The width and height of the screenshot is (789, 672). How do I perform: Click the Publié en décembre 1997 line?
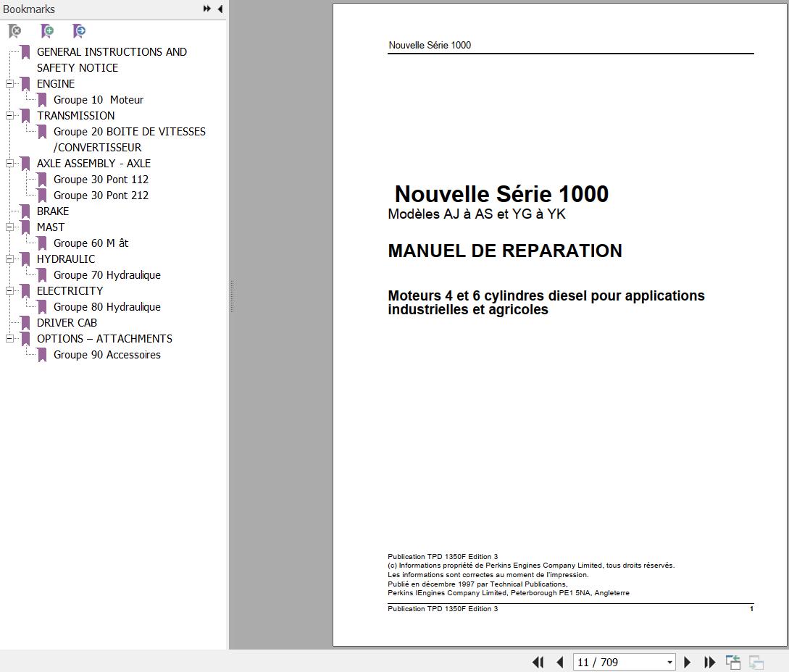[x=477, y=584]
